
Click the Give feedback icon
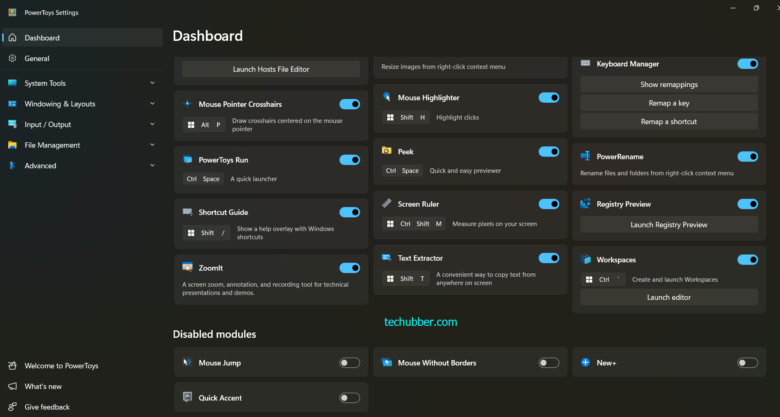click(12, 407)
